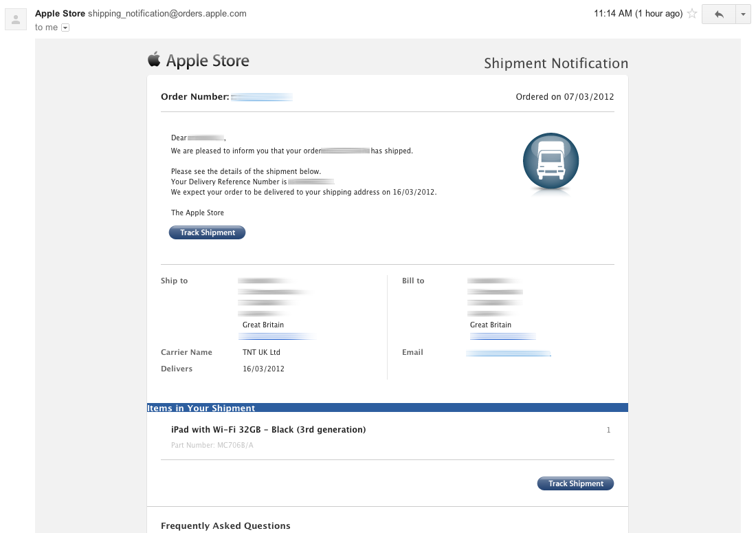The width and height of the screenshot is (756, 533).
Task: Click the 'The Apple Store' signature line
Action: (197, 213)
